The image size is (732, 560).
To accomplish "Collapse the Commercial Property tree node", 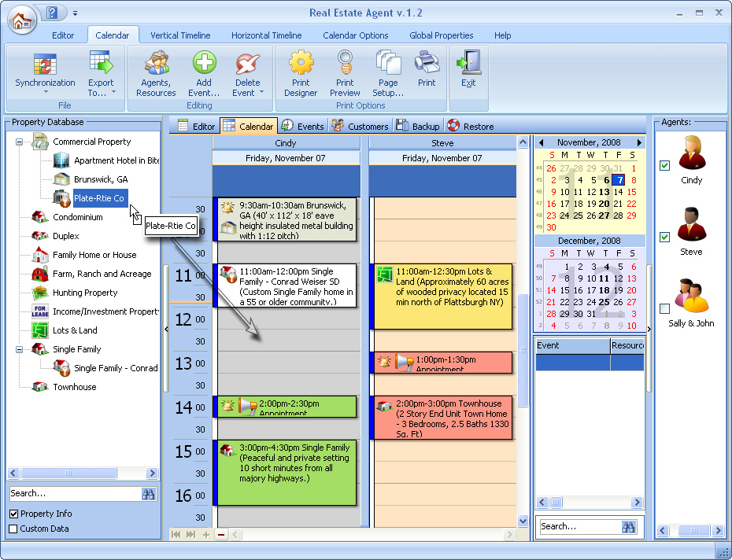I will (x=19, y=142).
